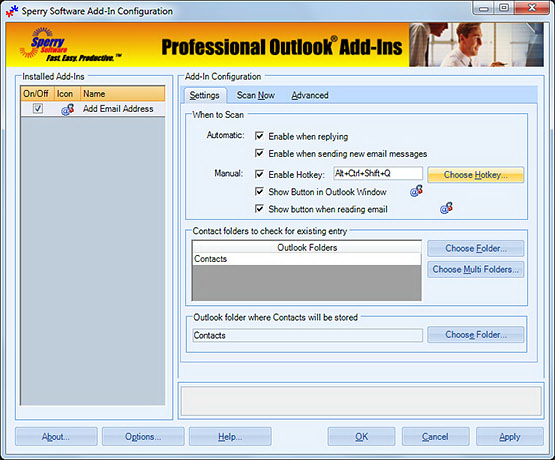Click the Choose Multi Folders button

[475, 269]
